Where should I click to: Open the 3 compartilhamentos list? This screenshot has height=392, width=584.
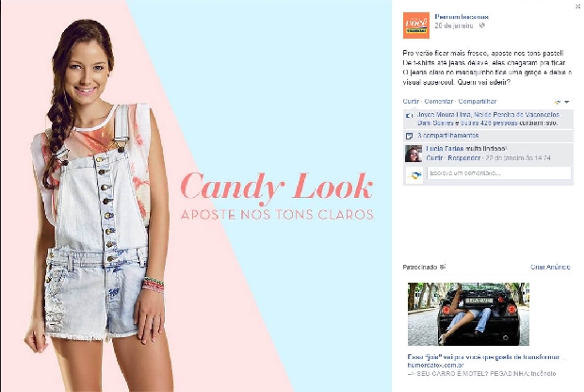click(x=448, y=136)
